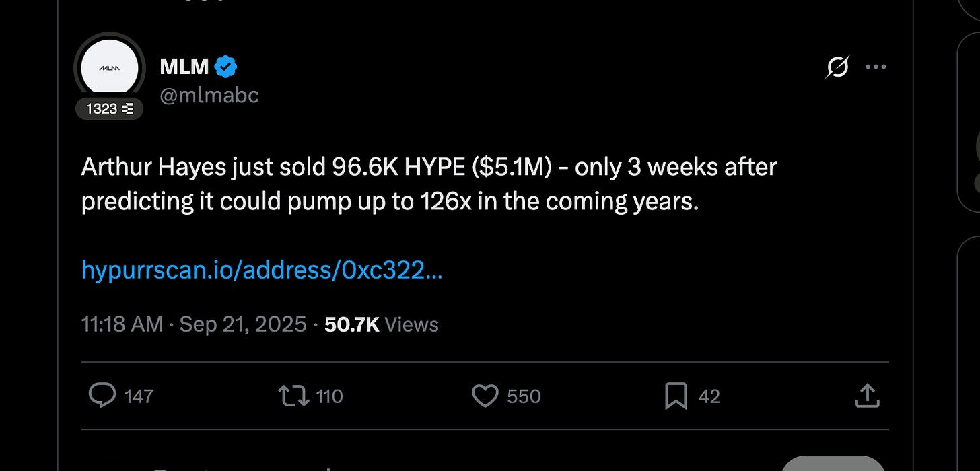Screen dimensions: 980x471
Task: Open the Grok slashed-circle icon
Action: pos(837,67)
